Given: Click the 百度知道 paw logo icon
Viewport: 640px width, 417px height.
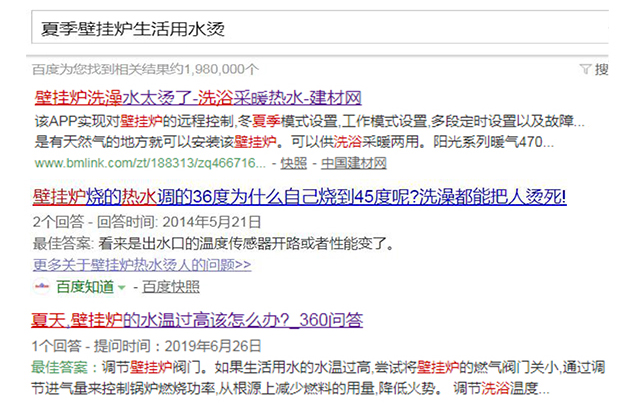Looking at the screenshot, I should click(x=41, y=287).
